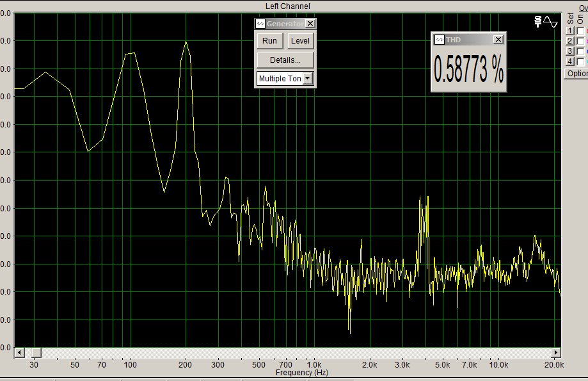
Task: Open overlay Options
Action: (576, 74)
